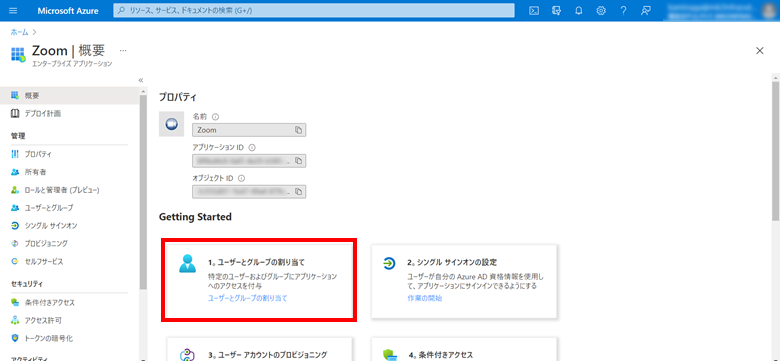Click the オブジェクト ID info icon
Image resolution: width=780 pixels, height=361 pixels.
pyautogui.click(x=242, y=179)
